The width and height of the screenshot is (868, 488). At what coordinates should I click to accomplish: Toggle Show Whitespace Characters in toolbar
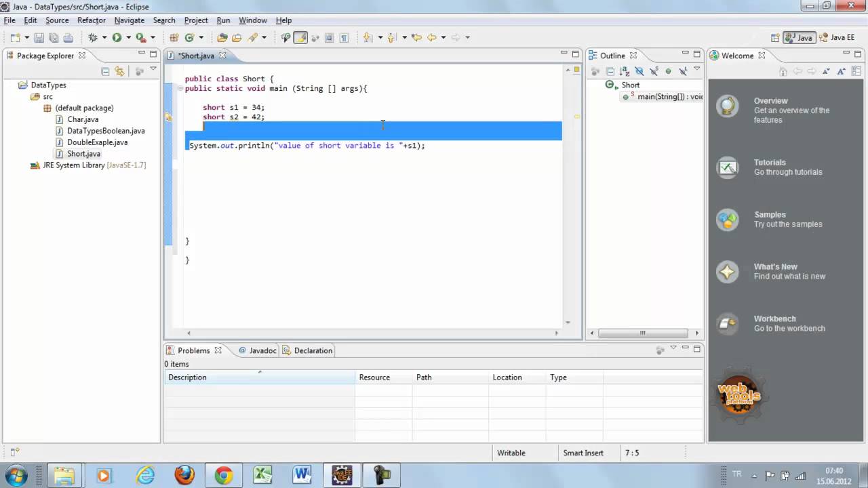coord(344,38)
